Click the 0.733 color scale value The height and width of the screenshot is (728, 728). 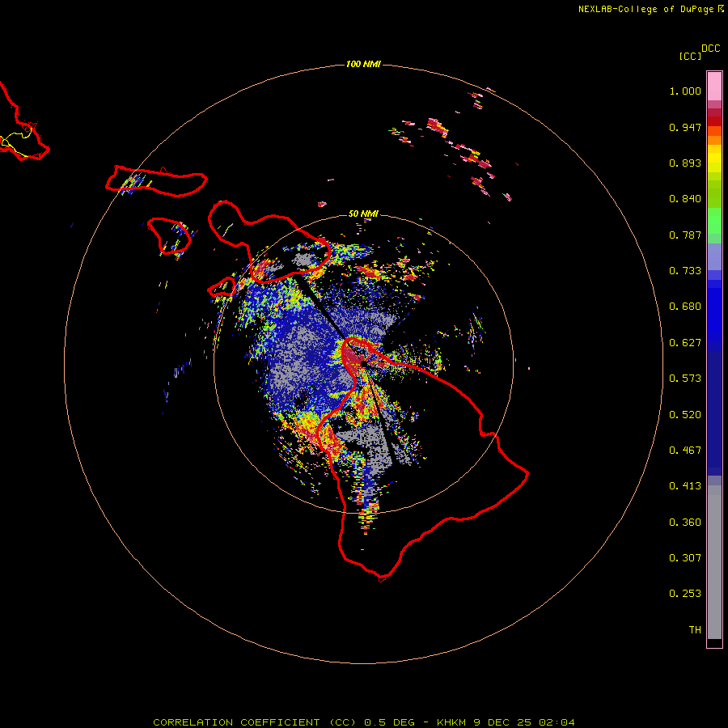pos(685,271)
